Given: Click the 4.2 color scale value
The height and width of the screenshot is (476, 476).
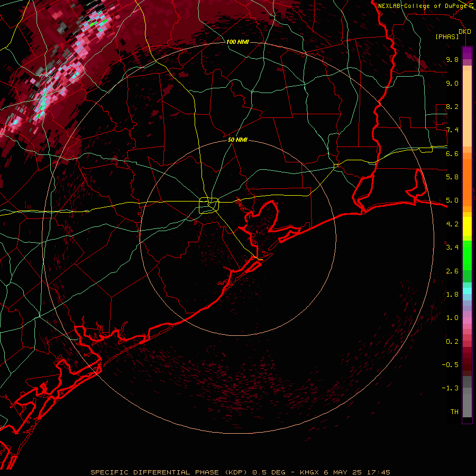Looking at the screenshot, I should tap(452, 224).
